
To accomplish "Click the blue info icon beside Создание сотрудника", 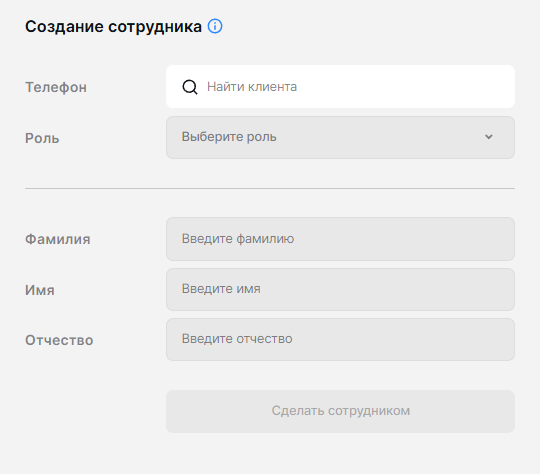I will tap(215, 26).
